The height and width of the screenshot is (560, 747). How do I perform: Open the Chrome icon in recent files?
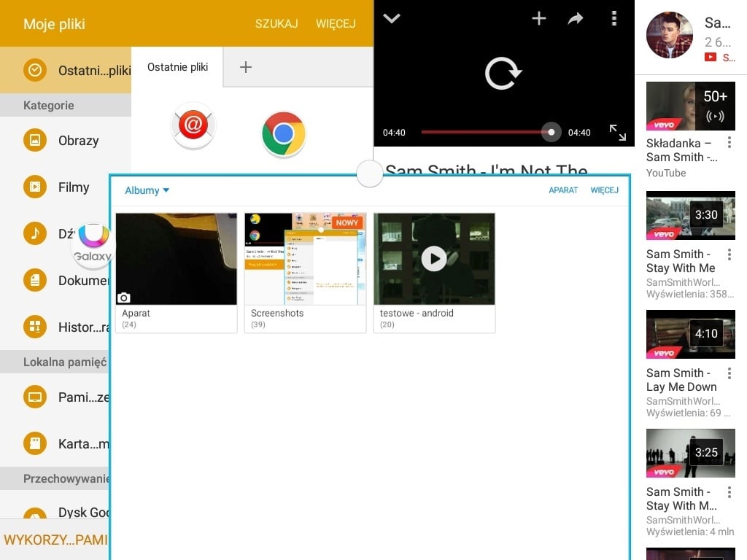pyautogui.click(x=284, y=134)
